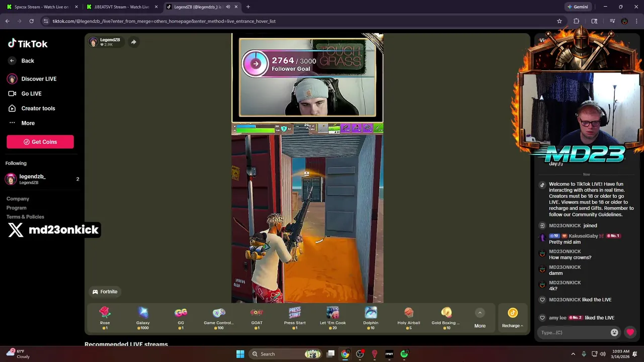
Task: Open a new browser tab
Action: click(248, 7)
